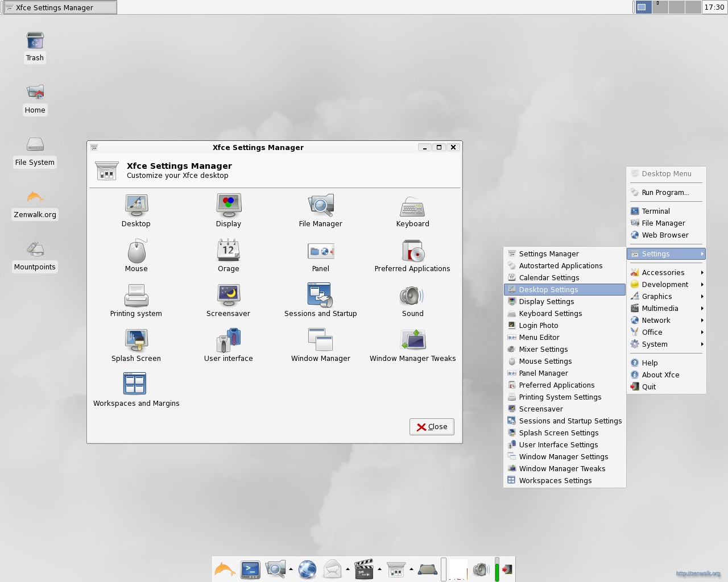Open the Splash Screen settings icon
Image resolution: width=728 pixels, height=582 pixels.
[136, 346]
